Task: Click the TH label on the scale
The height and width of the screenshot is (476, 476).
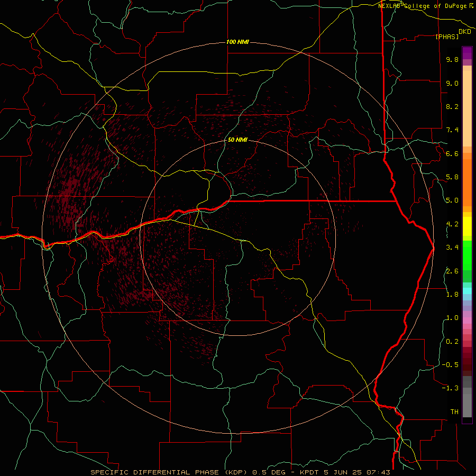Action: (x=454, y=412)
